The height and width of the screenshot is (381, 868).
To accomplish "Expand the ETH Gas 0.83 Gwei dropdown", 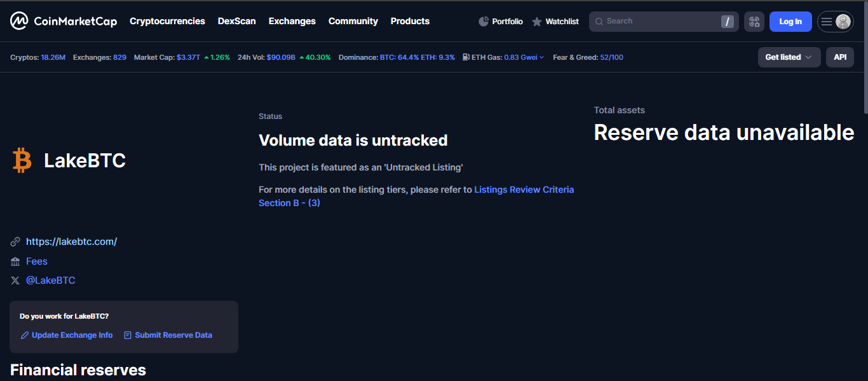I will (x=524, y=57).
